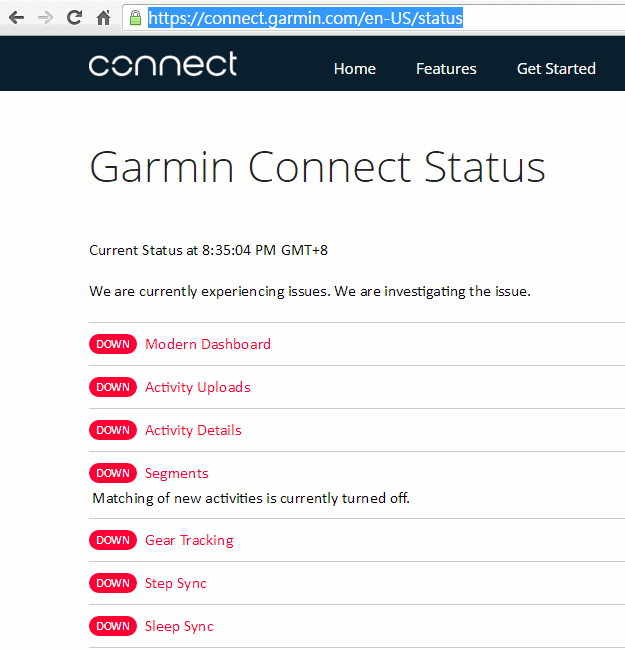
Task: Click the Garmin Connect Status heading
Action: pos(317,167)
